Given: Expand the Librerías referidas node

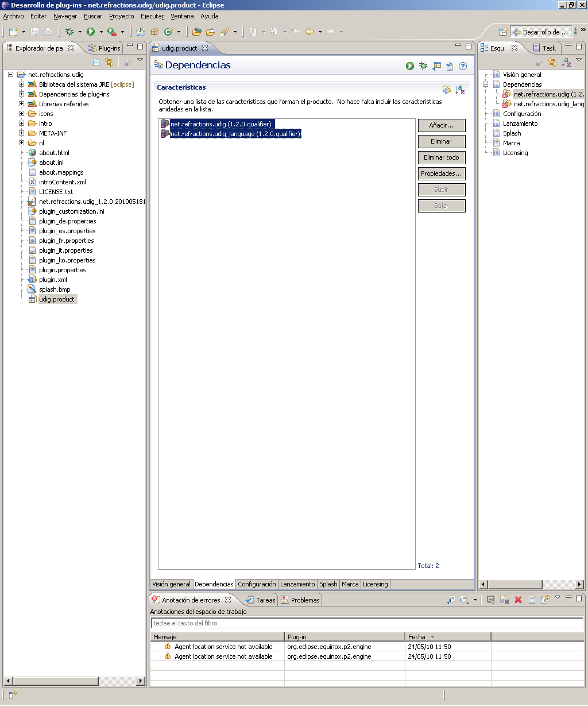Looking at the screenshot, I should tap(21, 104).
